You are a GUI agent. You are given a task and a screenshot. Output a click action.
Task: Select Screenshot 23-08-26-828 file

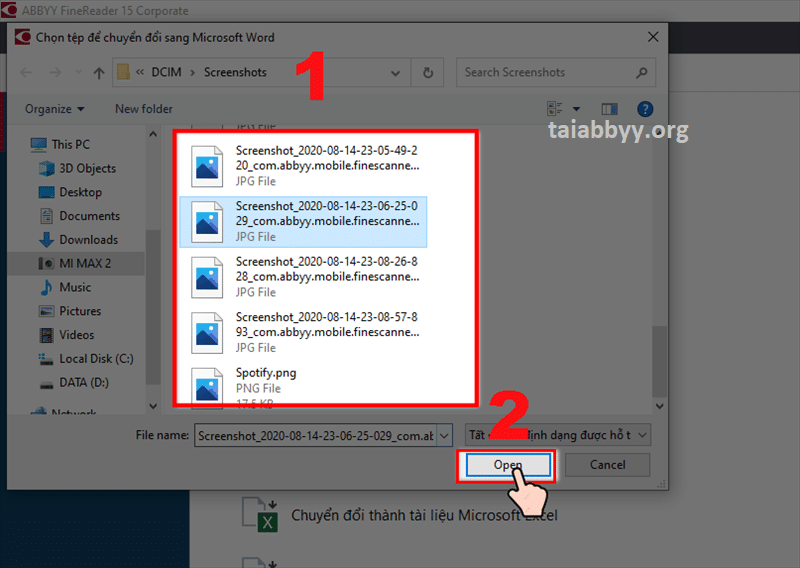[304, 277]
